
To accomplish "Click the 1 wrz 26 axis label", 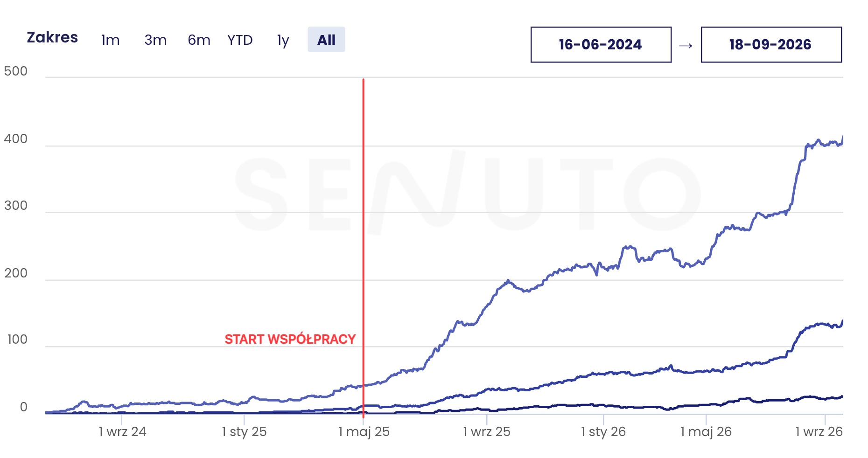I will click(x=819, y=431).
